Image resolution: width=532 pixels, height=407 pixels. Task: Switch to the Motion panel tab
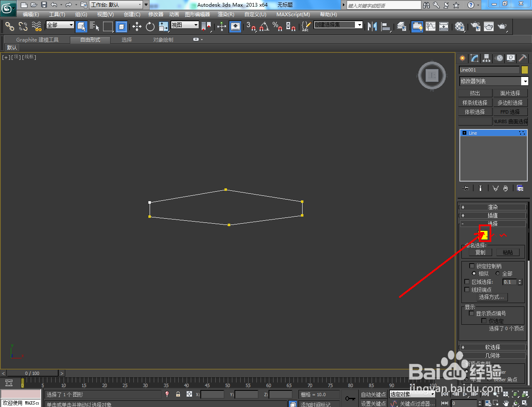click(x=499, y=58)
